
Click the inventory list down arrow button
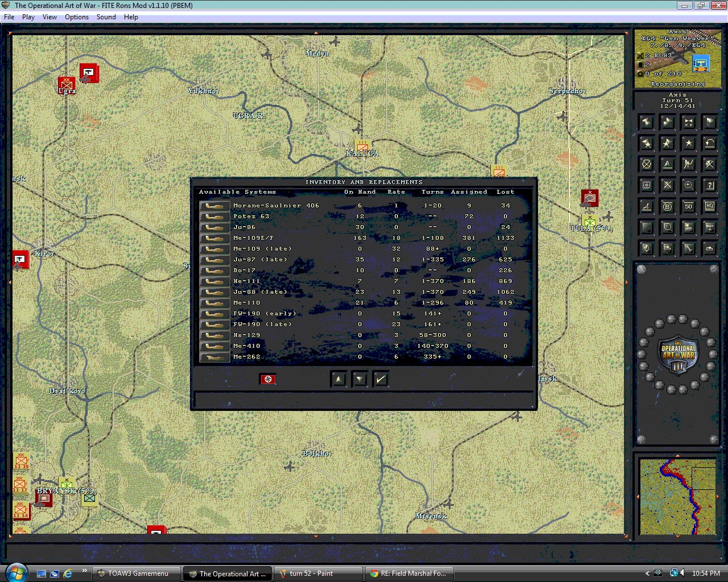click(360, 379)
